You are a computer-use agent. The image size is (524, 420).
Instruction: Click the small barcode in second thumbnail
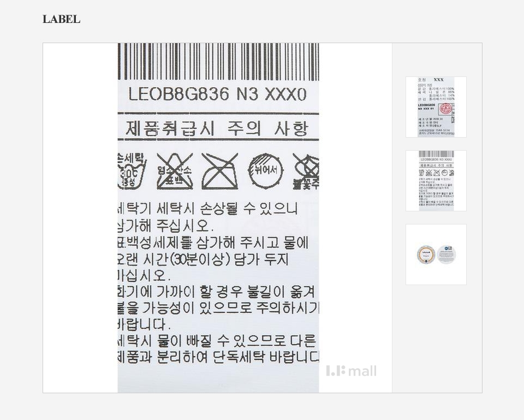pos(436,154)
